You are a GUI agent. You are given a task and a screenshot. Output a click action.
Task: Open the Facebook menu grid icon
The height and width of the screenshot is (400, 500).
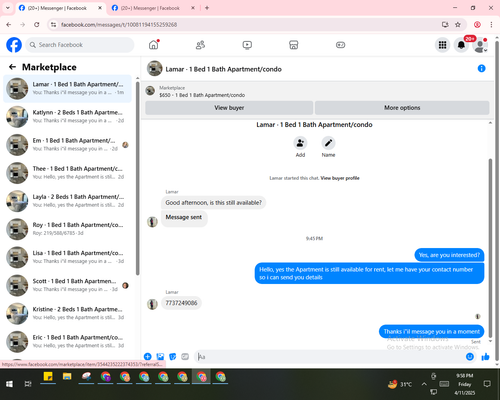click(x=442, y=45)
